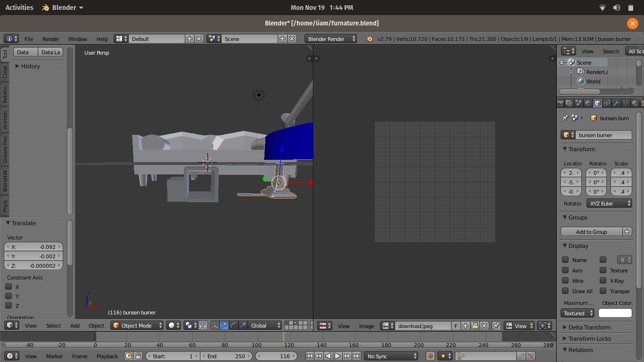The image size is (644, 362).
Task: Click the record auto-keyframe button
Action: 430,356
